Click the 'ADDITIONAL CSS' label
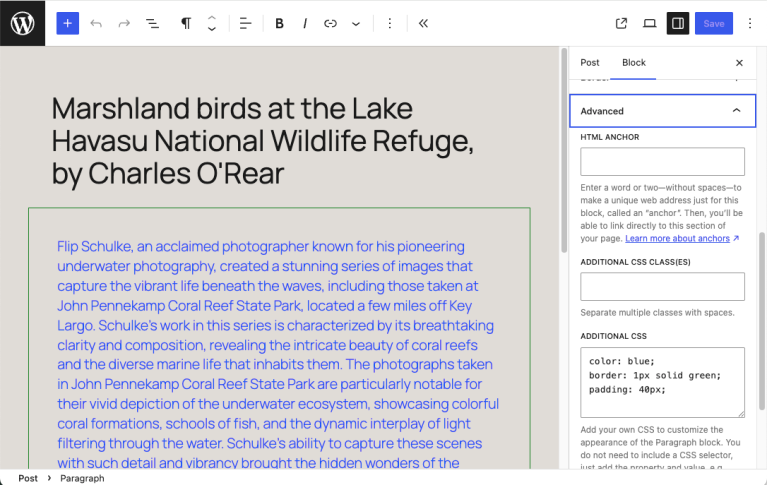767x485 pixels. point(613,336)
